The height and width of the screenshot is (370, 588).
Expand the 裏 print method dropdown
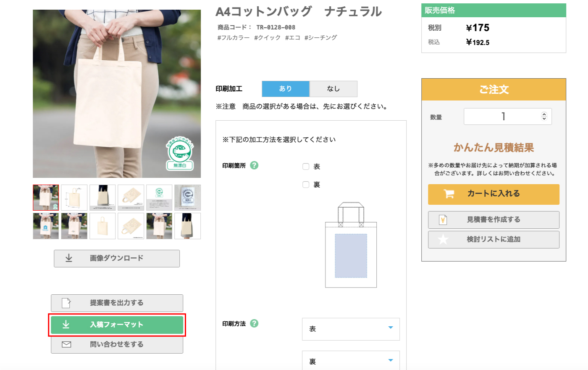pos(351,361)
